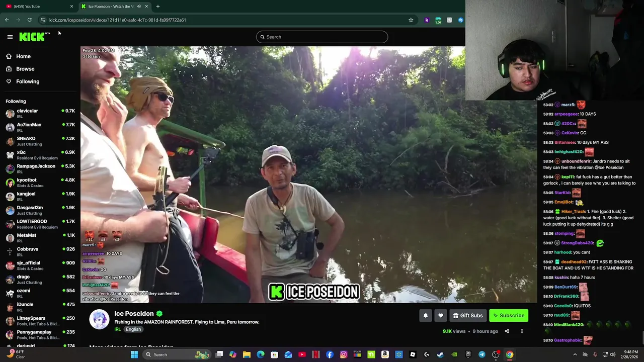
Task: Launch Steam from the taskbar
Action: pyautogui.click(x=440, y=354)
